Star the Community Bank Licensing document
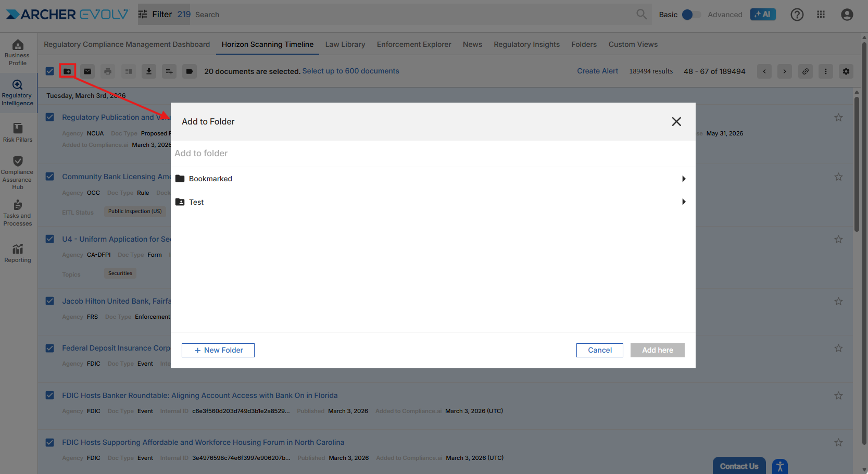The height and width of the screenshot is (474, 868). point(838,177)
